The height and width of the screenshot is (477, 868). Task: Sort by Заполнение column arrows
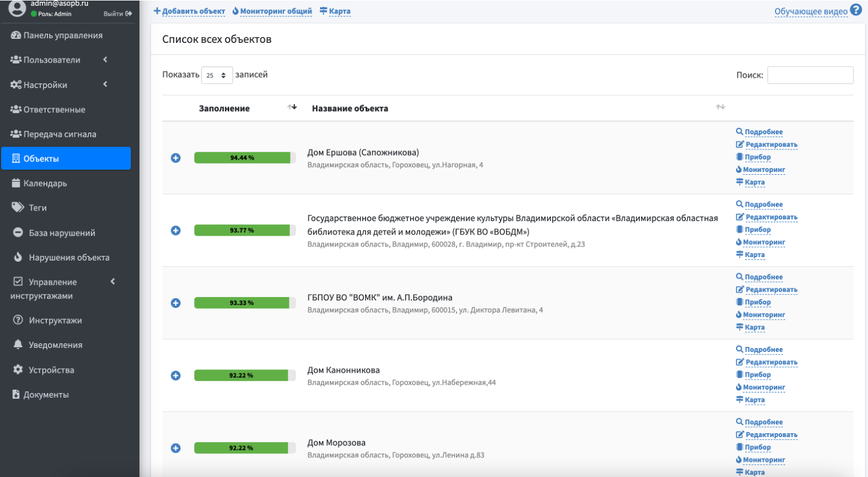pyautogui.click(x=292, y=107)
